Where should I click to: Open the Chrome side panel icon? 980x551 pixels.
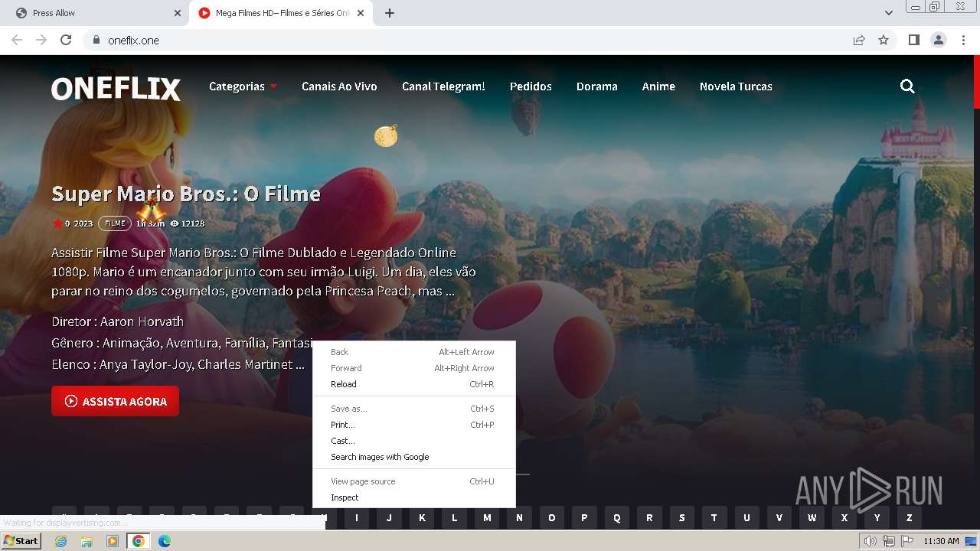(913, 40)
